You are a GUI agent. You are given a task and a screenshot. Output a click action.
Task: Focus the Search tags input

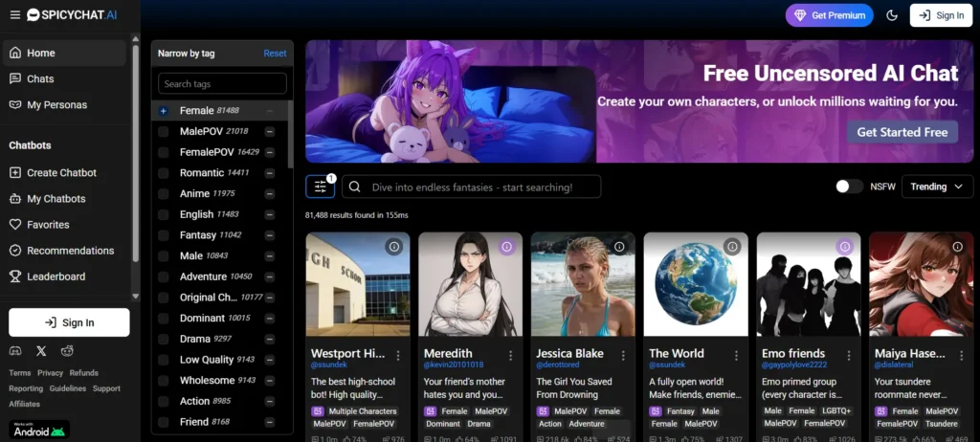point(222,84)
